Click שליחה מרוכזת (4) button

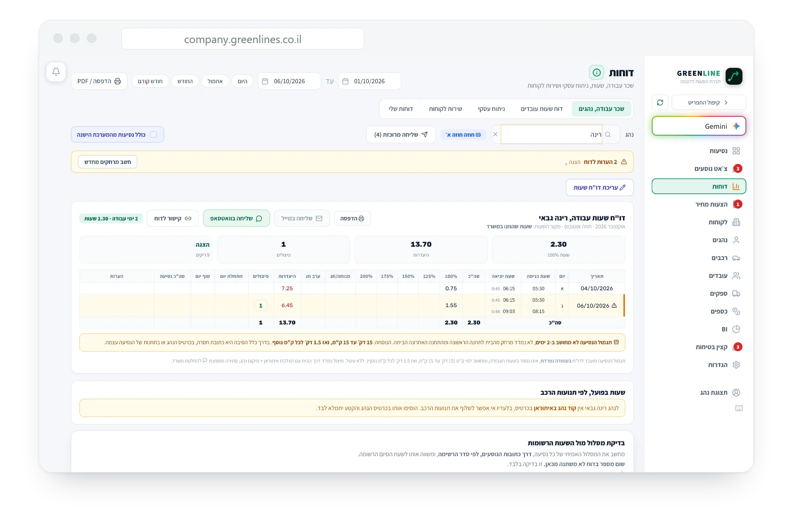click(x=401, y=135)
